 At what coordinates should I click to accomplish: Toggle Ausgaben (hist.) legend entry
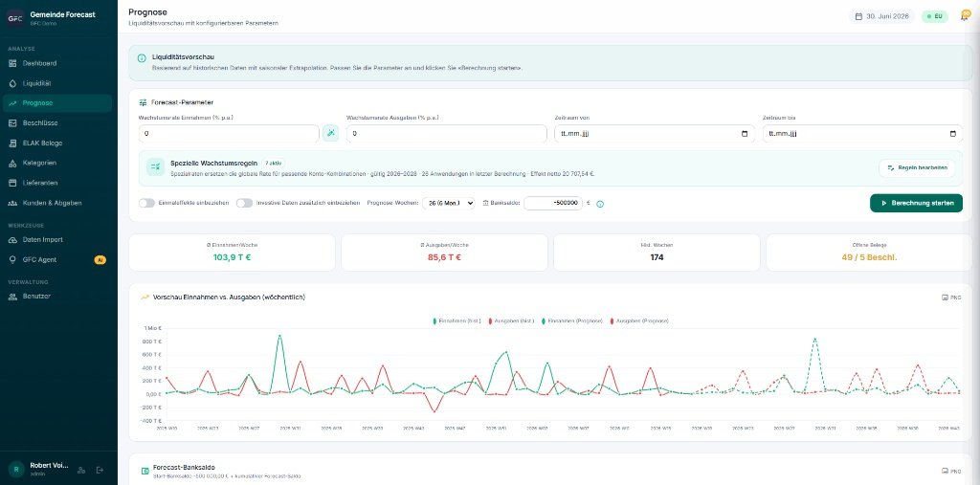(511, 320)
